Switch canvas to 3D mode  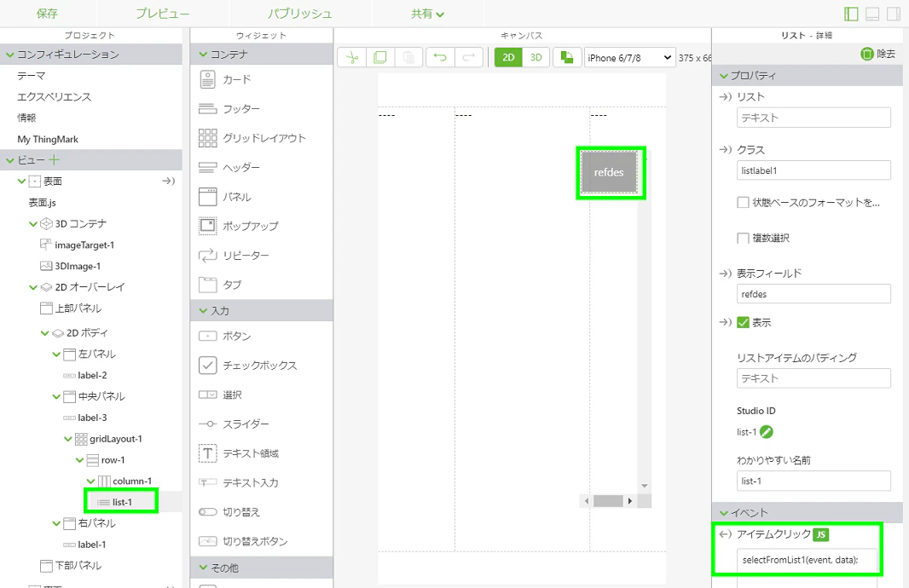(536, 57)
